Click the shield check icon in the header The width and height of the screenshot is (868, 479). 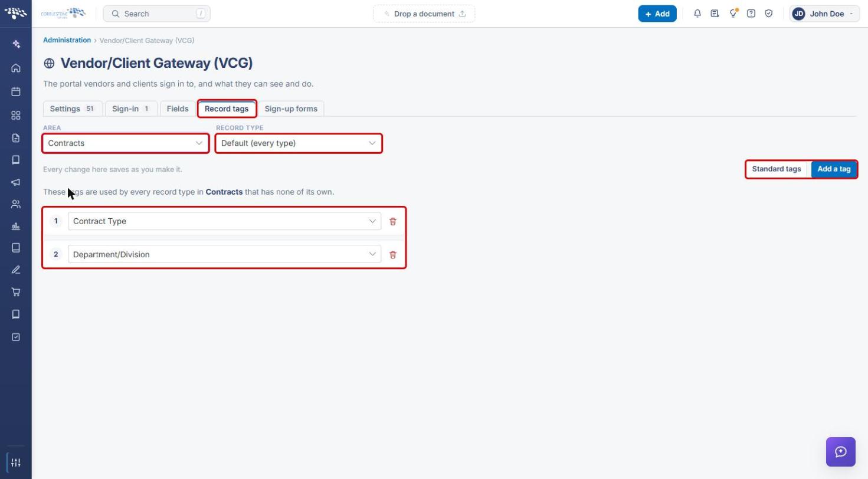point(769,14)
